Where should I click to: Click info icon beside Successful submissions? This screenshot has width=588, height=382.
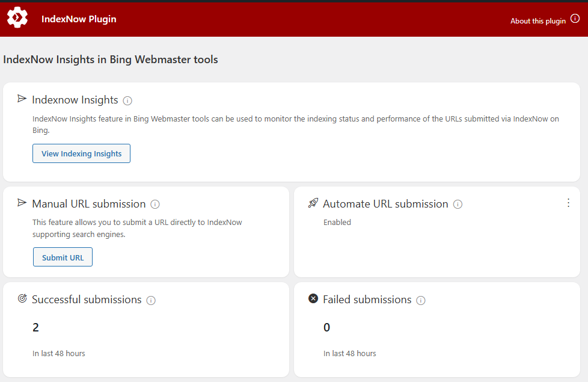[151, 300]
